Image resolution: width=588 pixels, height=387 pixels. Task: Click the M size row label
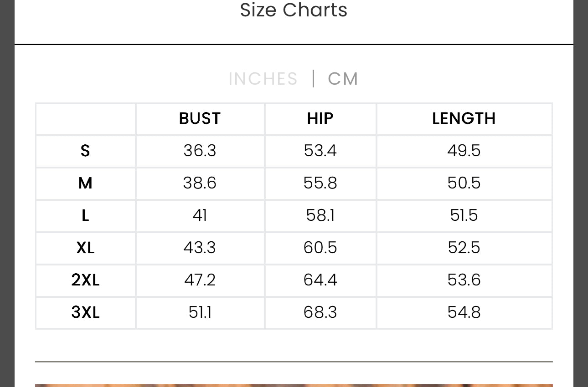(85, 183)
